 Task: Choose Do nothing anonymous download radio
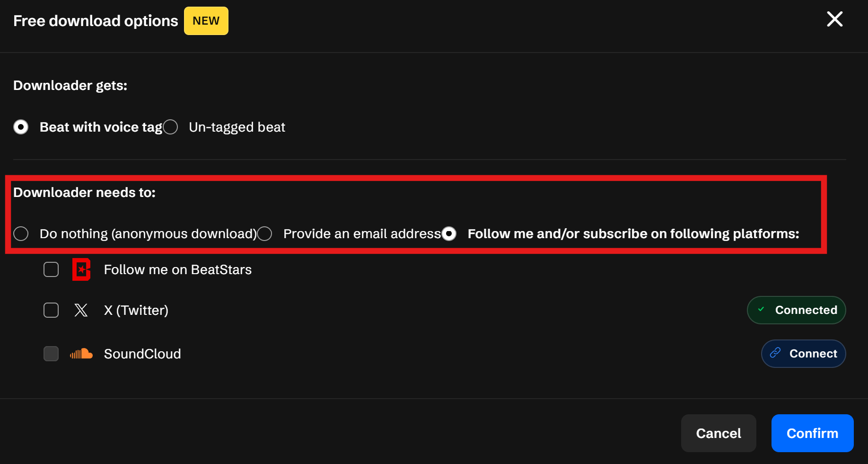(21, 233)
